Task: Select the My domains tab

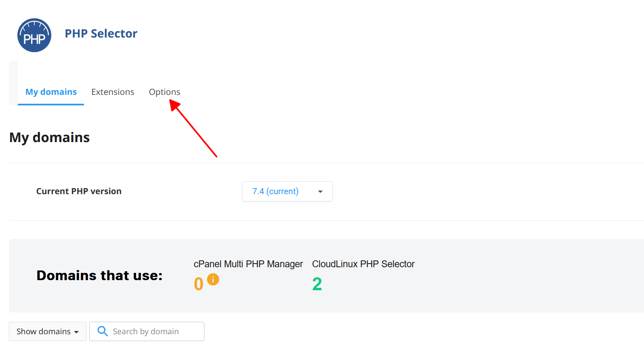Action: pos(51,92)
